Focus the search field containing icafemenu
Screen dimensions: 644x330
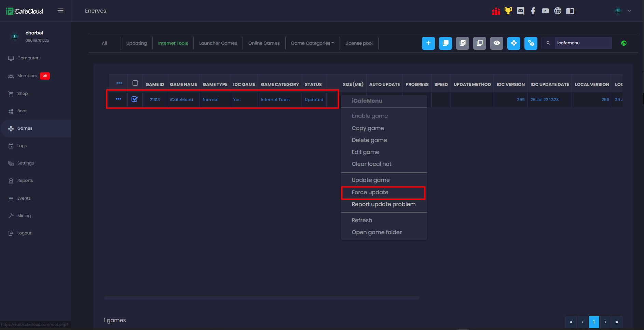click(x=583, y=43)
